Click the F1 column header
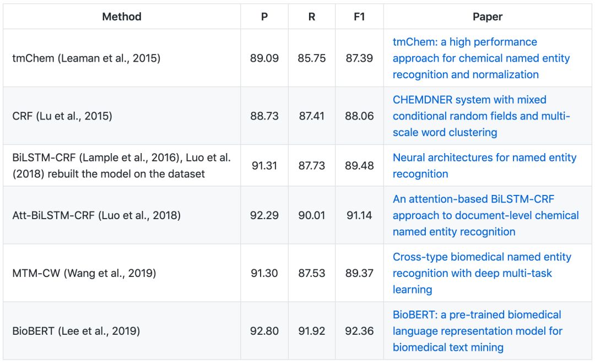595x364 pixels. click(359, 17)
